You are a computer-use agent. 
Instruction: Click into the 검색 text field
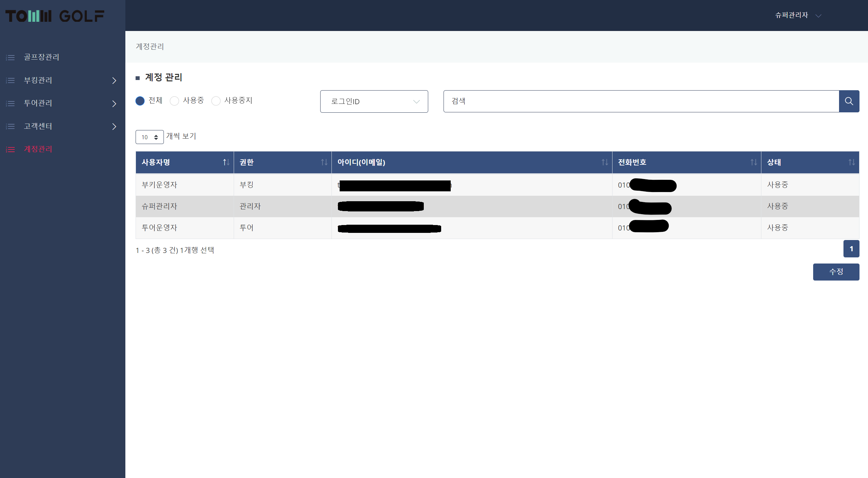pyautogui.click(x=640, y=101)
